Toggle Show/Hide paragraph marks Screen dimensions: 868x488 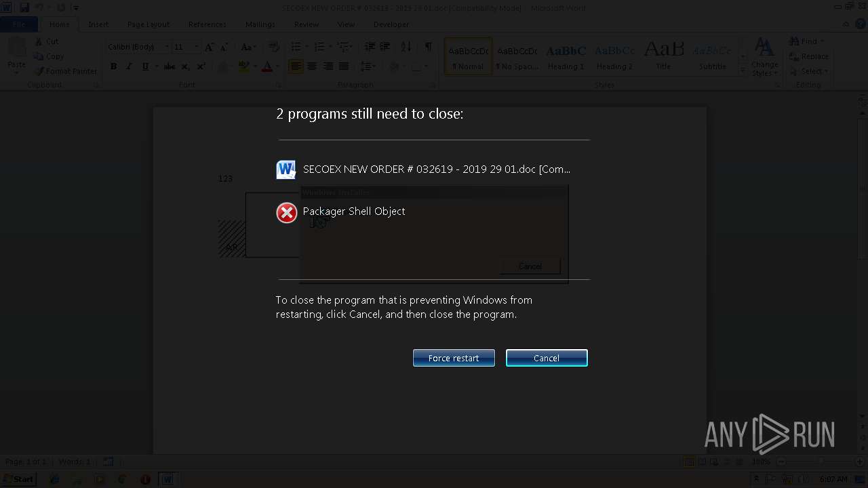tap(428, 47)
